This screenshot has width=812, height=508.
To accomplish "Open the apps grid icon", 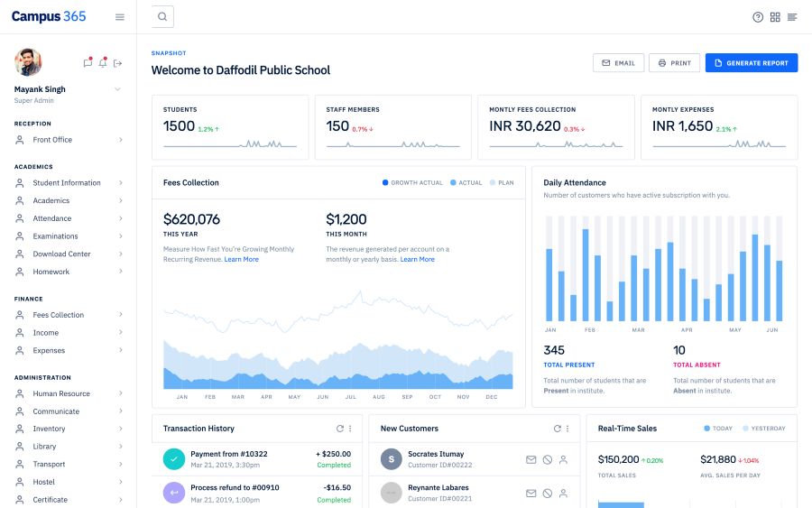I will point(775,17).
